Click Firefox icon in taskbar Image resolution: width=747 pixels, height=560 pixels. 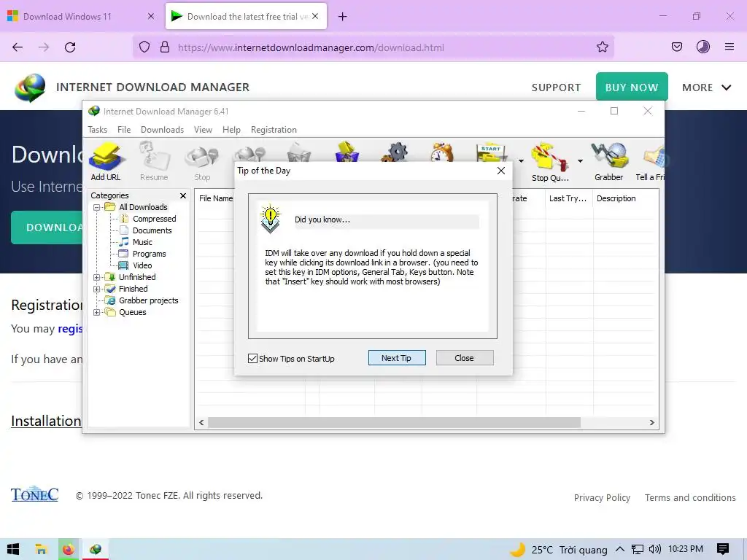click(x=69, y=550)
